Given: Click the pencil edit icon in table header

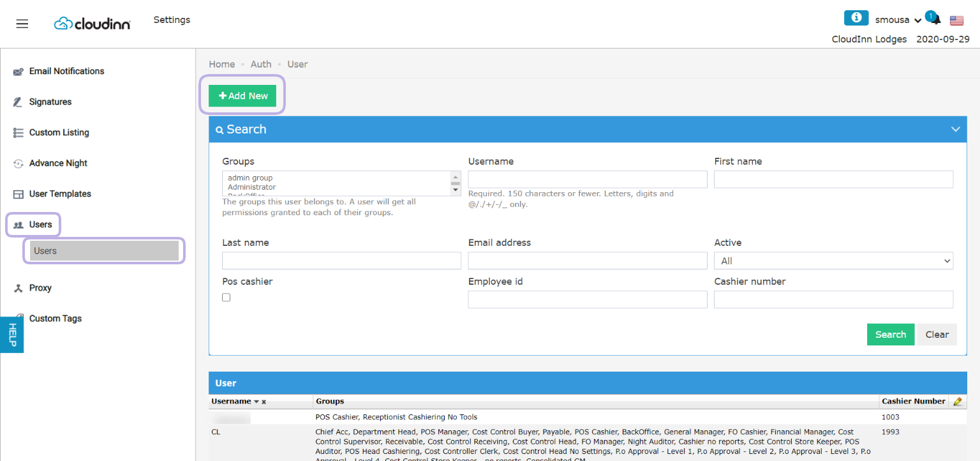Looking at the screenshot, I should 957,402.
